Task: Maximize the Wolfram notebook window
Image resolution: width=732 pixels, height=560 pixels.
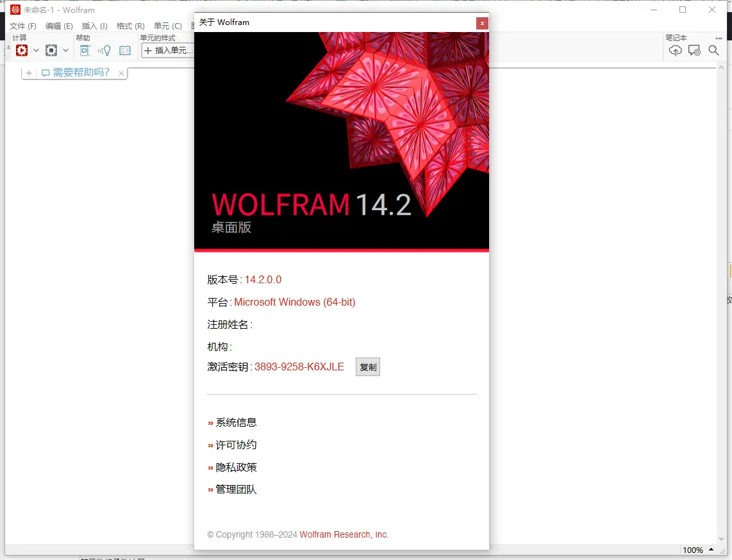Action: pyautogui.click(x=683, y=10)
